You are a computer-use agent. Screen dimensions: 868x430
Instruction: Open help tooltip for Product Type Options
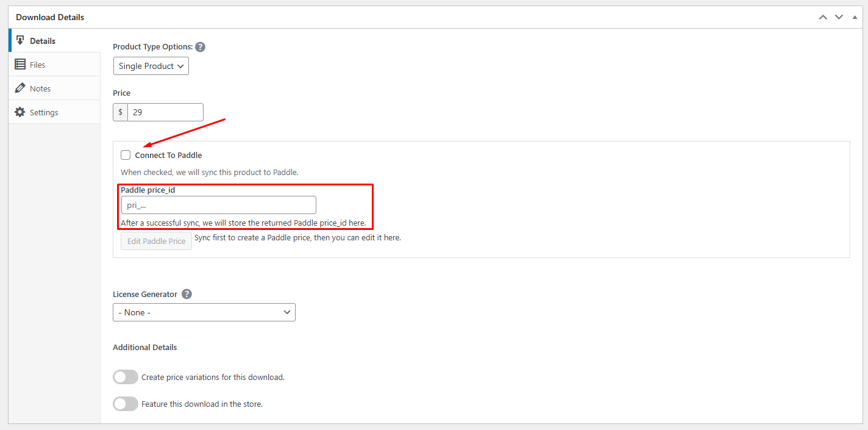tap(200, 47)
